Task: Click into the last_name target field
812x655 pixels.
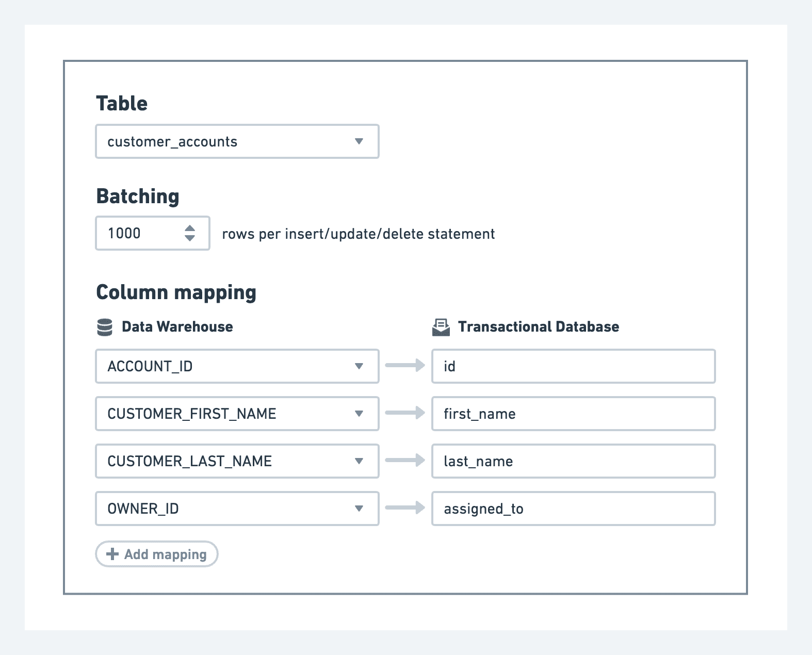Action: pyautogui.click(x=573, y=461)
